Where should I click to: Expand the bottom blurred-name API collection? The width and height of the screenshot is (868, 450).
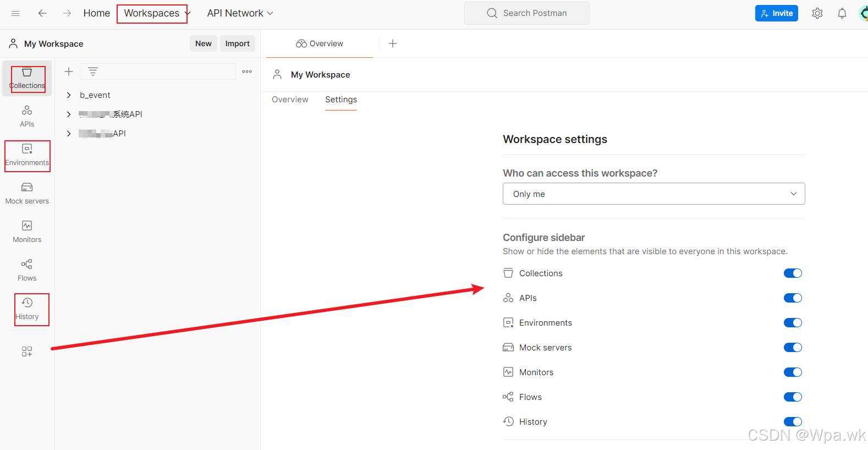(x=69, y=134)
